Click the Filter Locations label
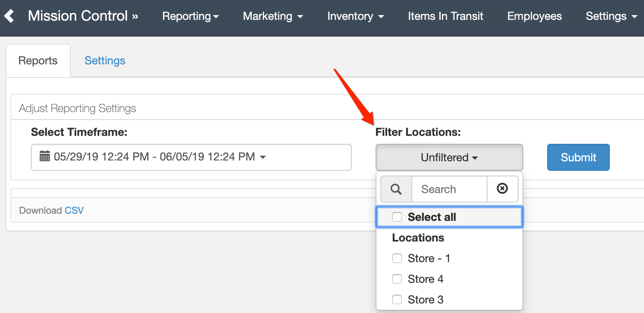The image size is (644, 313). [x=418, y=132]
